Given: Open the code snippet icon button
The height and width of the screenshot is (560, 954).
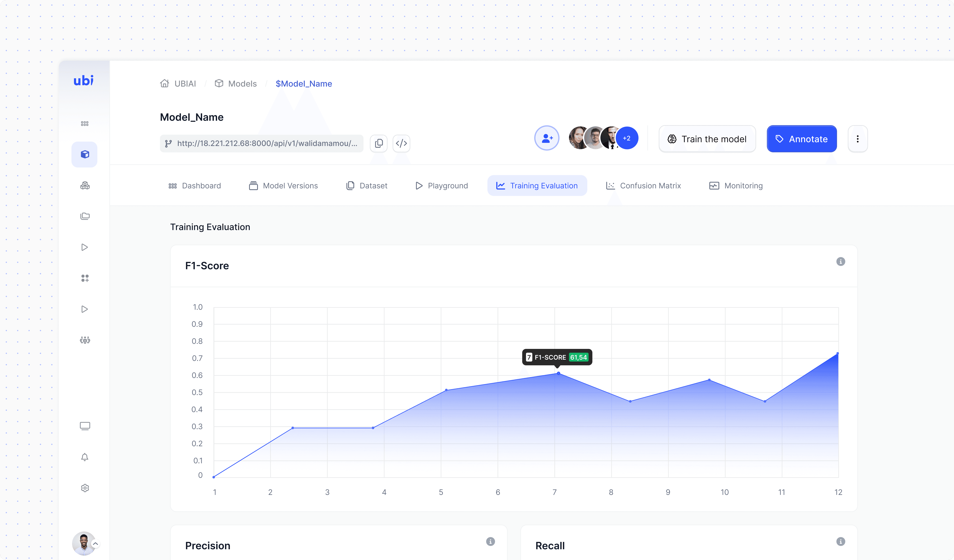Looking at the screenshot, I should [x=401, y=143].
